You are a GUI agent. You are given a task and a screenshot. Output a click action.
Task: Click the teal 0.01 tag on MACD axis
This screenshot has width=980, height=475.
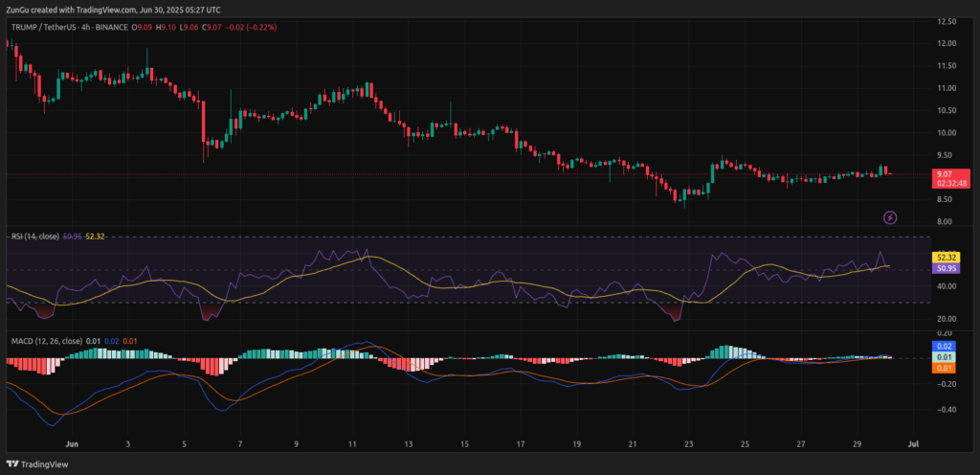click(945, 357)
